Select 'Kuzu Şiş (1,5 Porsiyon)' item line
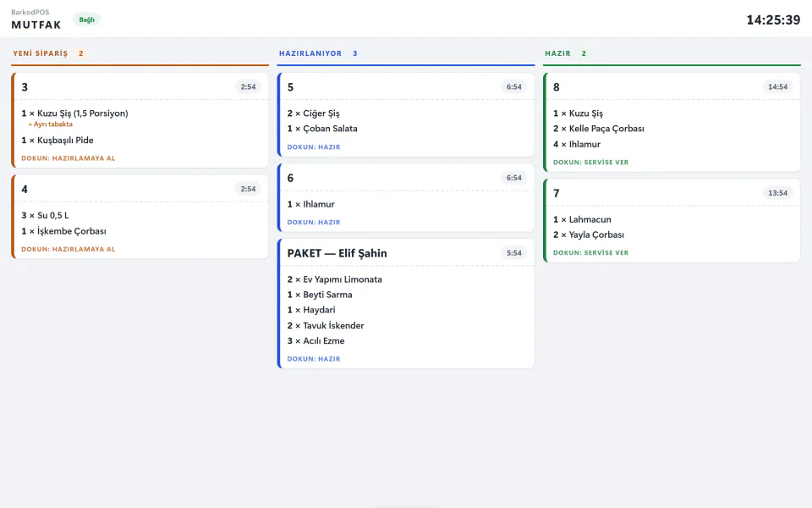The height and width of the screenshot is (508, 812). pyautogui.click(x=74, y=113)
